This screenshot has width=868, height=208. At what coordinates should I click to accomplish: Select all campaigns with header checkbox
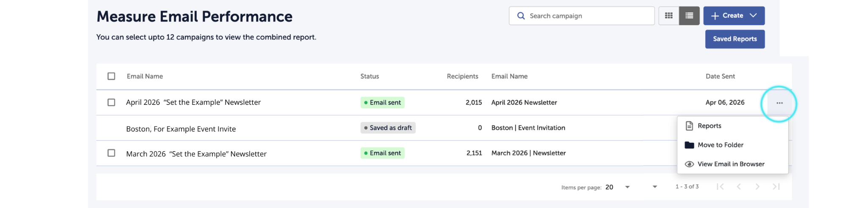111,76
